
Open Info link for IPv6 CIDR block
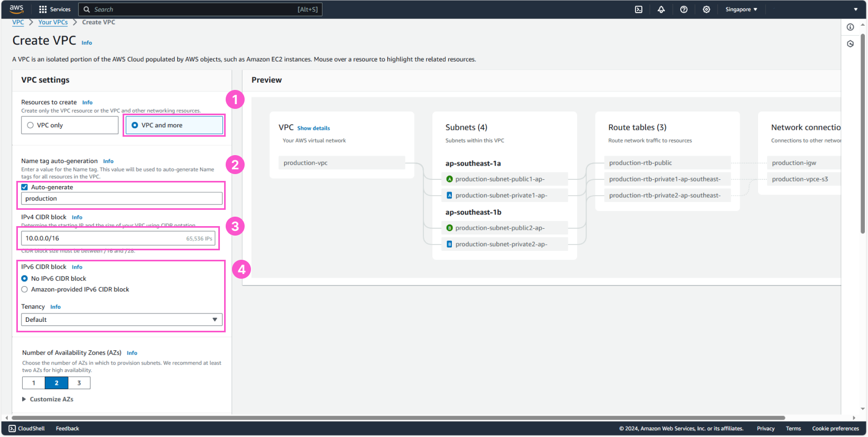(x=77, y=267)
